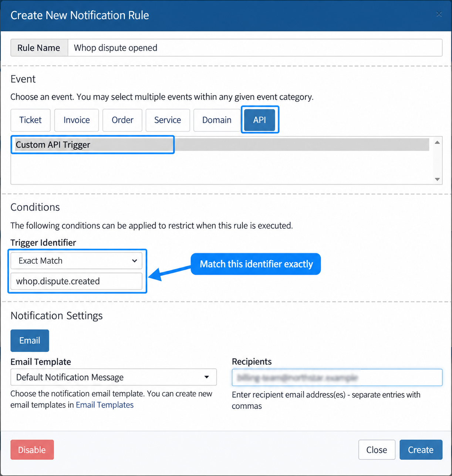Screen dimensions: 452x476
Task: Click the event list scroll down arrow
Action: click(437, 179)
